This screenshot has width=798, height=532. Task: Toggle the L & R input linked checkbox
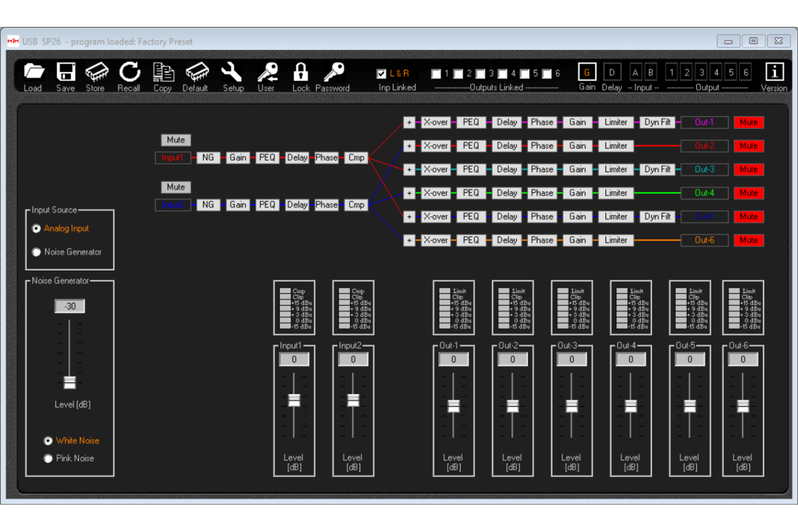[382, 74]
